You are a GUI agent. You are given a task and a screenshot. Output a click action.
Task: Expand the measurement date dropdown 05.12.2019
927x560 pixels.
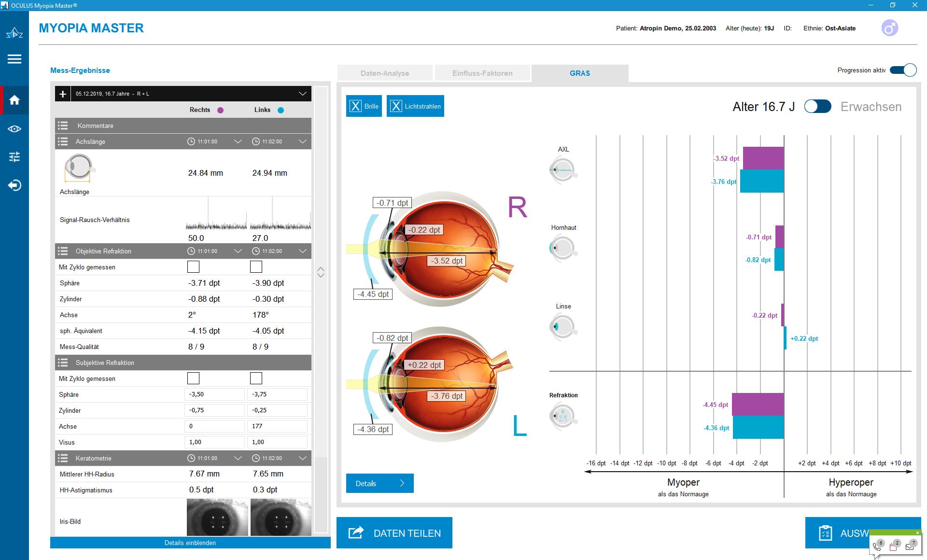click(302, 94)
